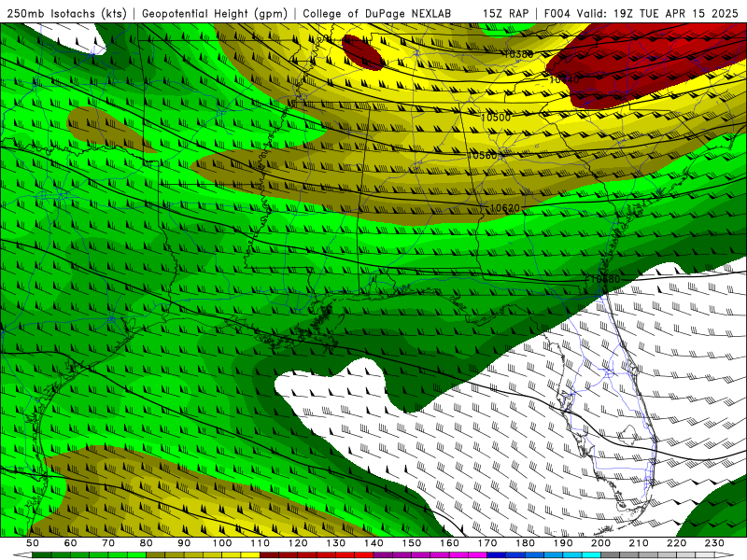The image size is (747, 560).
Task: Click the 170 value on the color scale
Action: (x=487, y=543)
